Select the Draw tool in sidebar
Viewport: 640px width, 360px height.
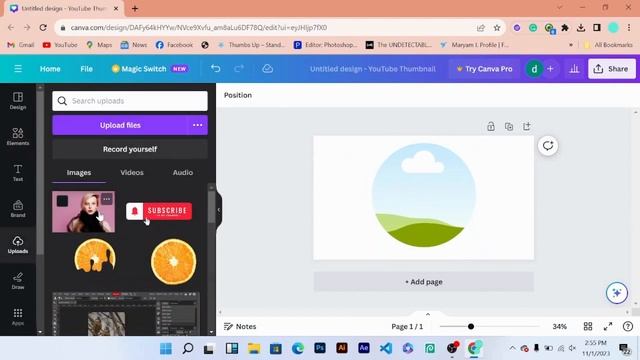(18, 281)
